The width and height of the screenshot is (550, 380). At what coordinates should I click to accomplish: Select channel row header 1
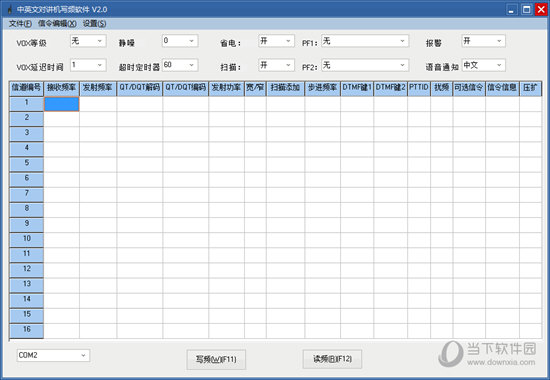(26, 104)
